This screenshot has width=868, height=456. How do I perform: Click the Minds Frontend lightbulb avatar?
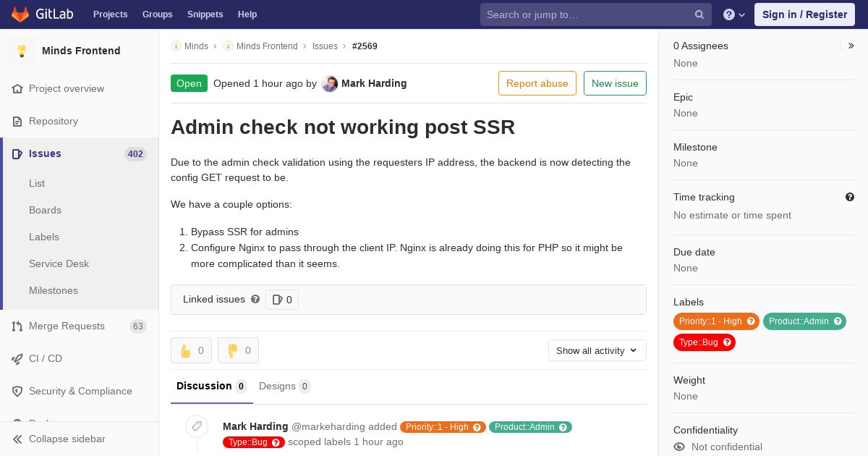click(x=22, y=51)
